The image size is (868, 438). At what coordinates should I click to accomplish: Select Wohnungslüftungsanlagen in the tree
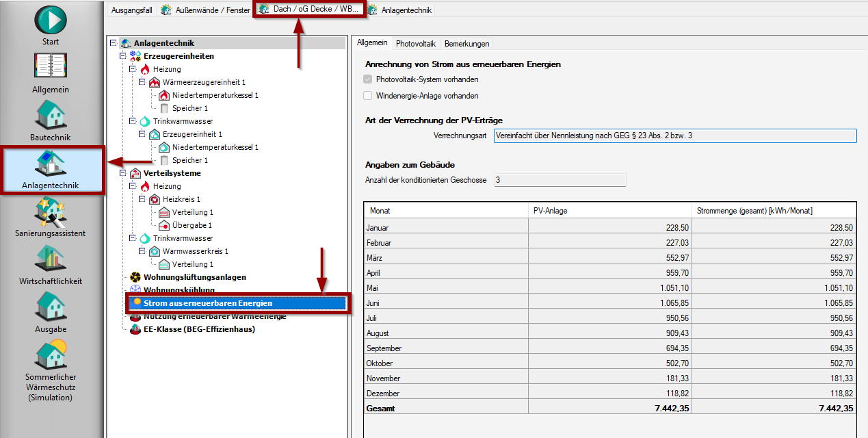tap(194, 277)
